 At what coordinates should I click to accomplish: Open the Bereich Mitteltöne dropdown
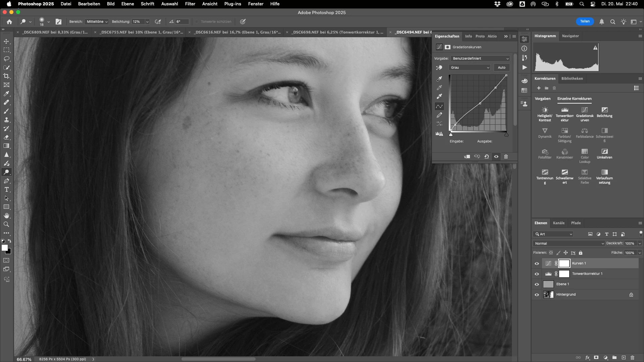(x=97, y=21)
